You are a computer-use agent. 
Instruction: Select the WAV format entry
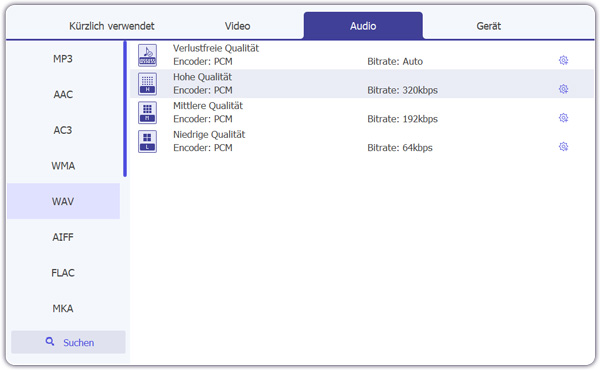[x=63, y=201]
